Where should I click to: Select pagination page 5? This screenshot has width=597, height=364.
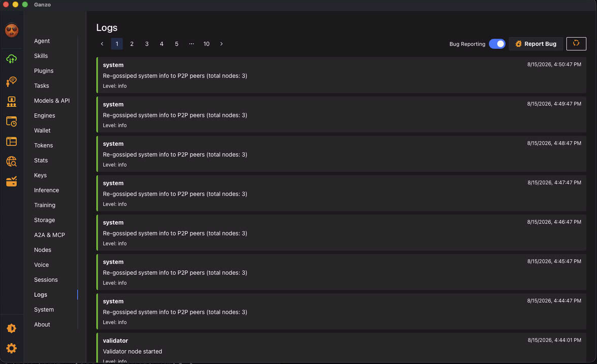176,44
